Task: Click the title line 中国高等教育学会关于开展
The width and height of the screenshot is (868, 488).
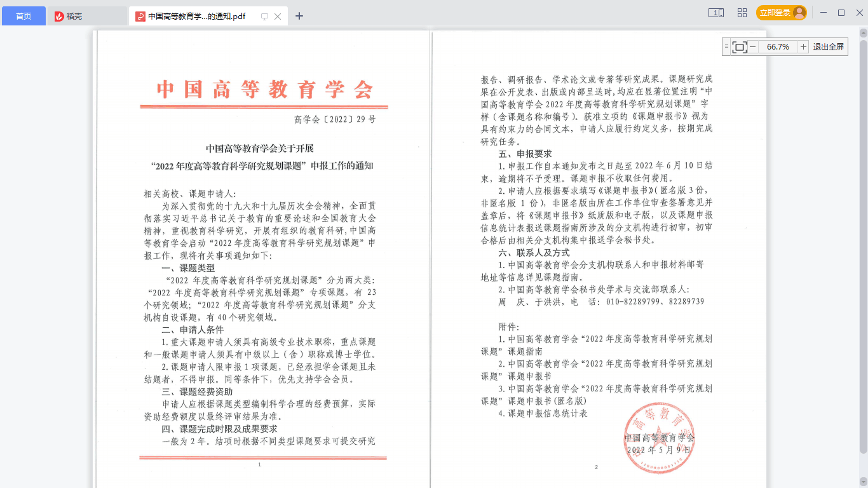Action: [260, 149]
